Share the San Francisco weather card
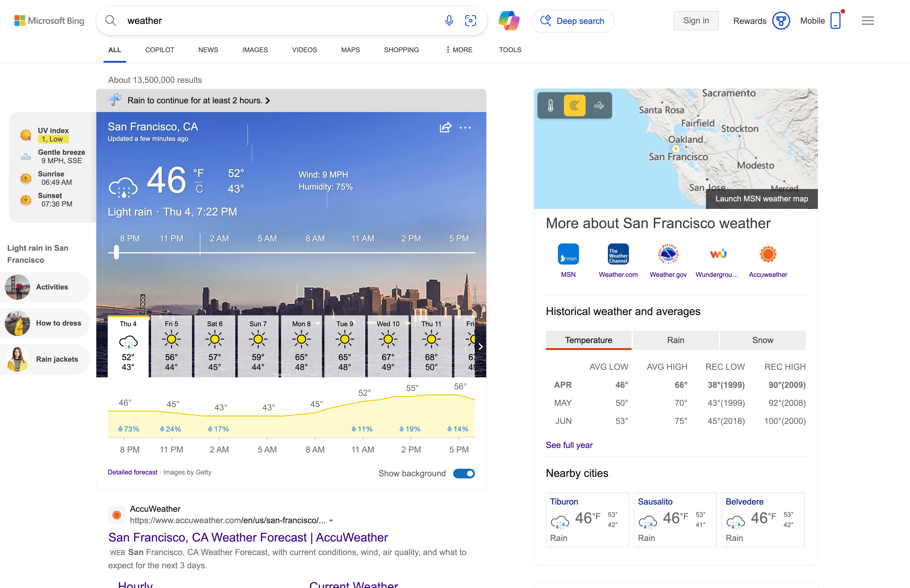 point(446,127)
